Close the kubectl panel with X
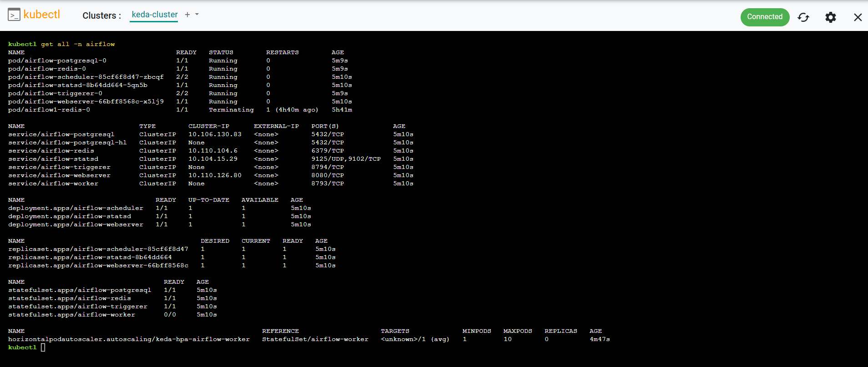Screen dimensions: 868x367 coord(858,17)
